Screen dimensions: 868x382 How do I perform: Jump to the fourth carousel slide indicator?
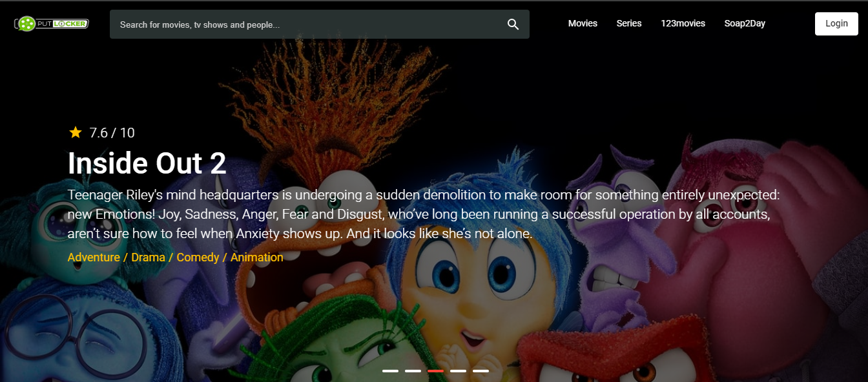click(x=458, y=371)
